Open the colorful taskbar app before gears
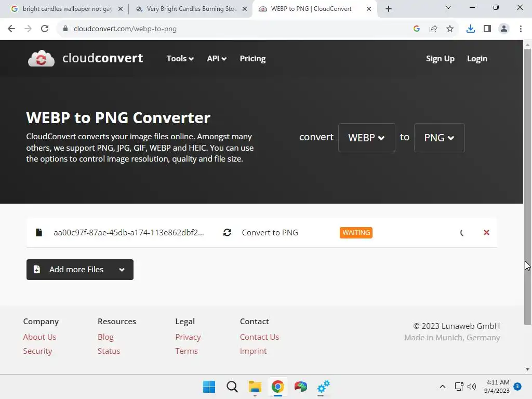The height and width of the screenshot is (399, 532). (301, 387)
